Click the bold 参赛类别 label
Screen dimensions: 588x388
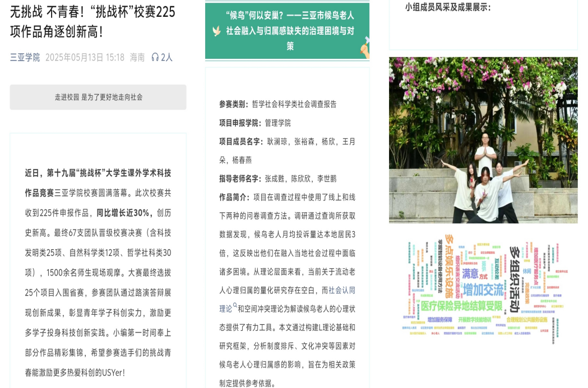pyautogui.click(x=233, y=104)
